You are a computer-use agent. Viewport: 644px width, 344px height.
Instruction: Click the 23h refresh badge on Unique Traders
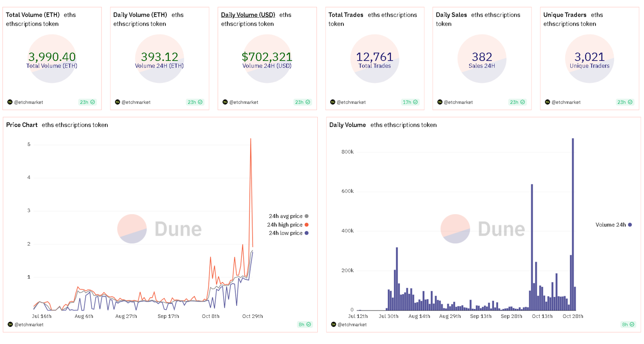624,102
